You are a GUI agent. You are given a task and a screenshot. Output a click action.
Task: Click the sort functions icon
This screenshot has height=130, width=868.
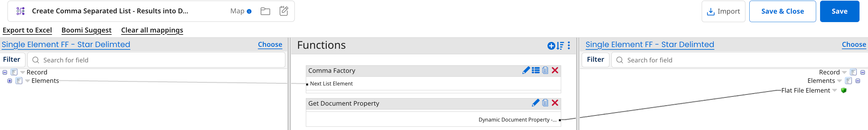pos(560,46)
